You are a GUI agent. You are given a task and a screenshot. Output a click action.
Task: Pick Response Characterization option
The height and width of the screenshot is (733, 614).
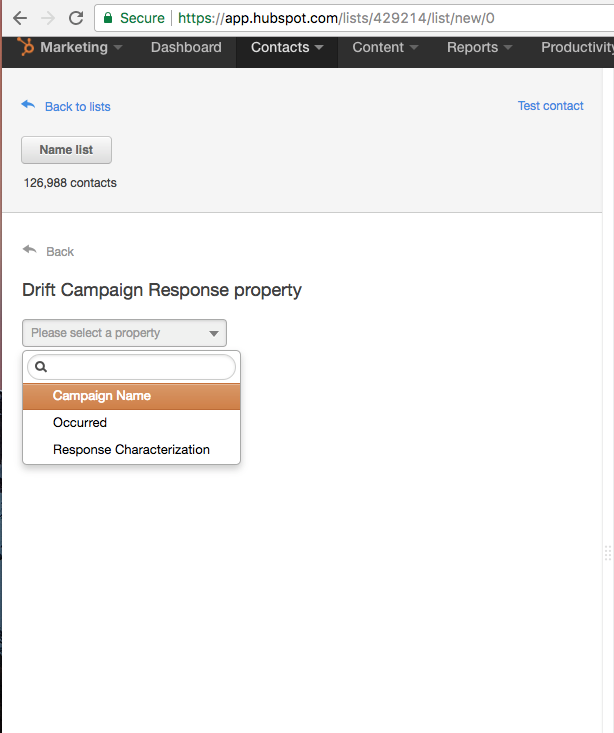coord(131,450)
